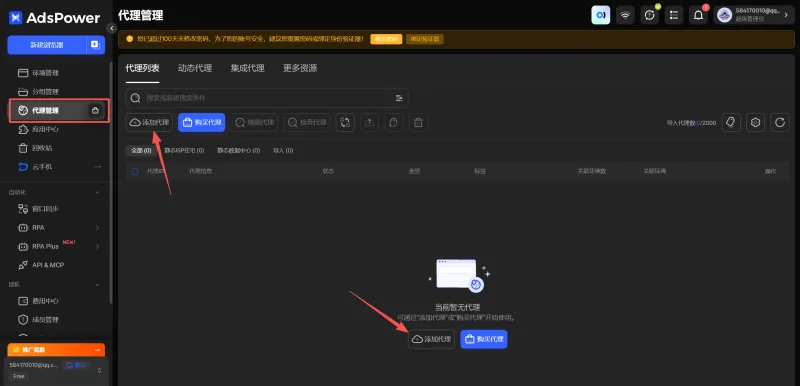Click the 续期代理 toolbar button
The image size is (800, 386).
point(254,122)
